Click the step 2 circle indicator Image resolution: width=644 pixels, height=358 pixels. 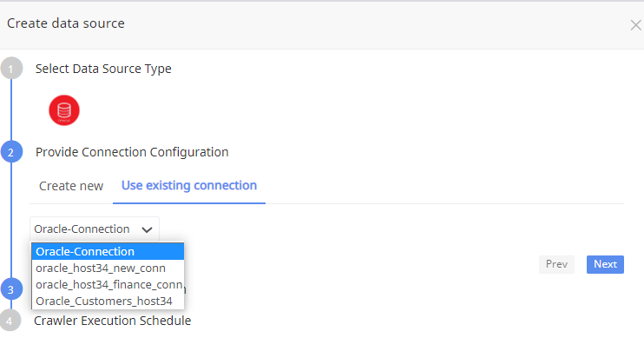(x=11, y=152)
